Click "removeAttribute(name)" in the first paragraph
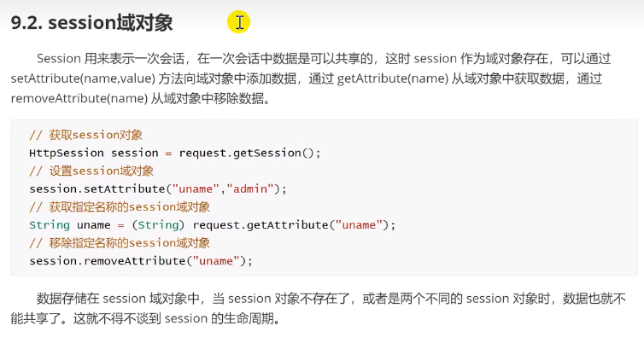 [x=79, y=98]
